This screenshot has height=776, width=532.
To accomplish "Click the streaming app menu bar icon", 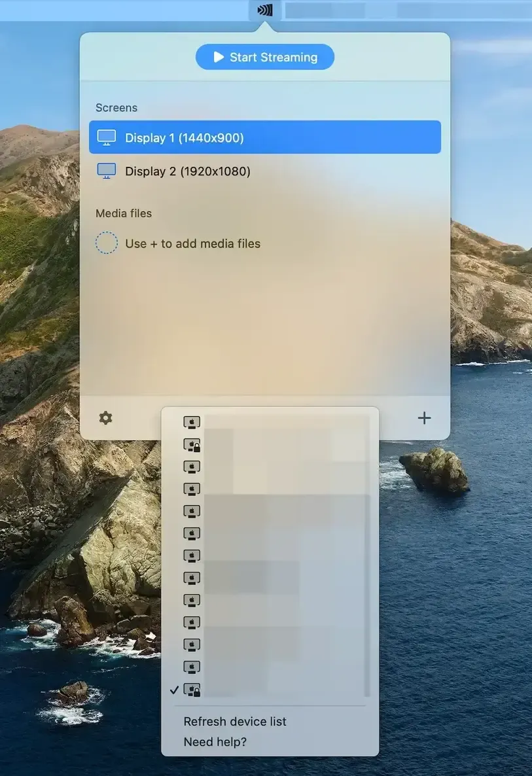I will [x=265, y=10].
